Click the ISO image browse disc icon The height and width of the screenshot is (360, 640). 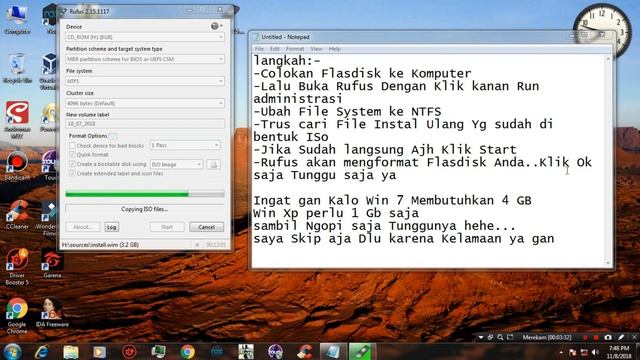pos(213,164)
